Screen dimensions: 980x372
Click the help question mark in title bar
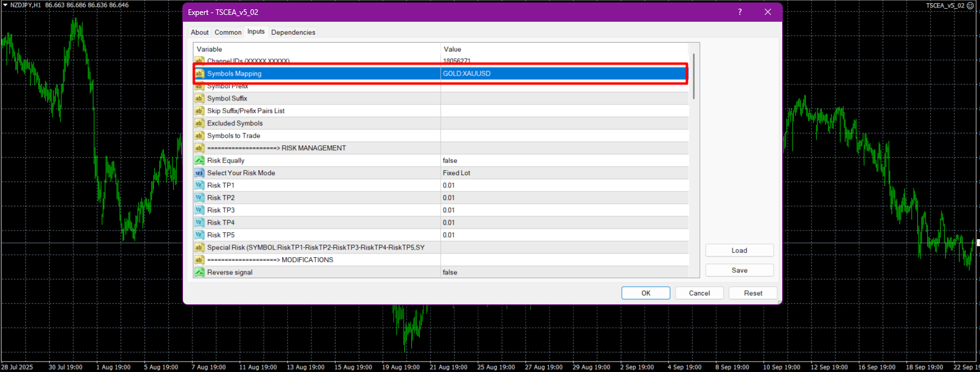pyautogui.click(x=739, y=12)
